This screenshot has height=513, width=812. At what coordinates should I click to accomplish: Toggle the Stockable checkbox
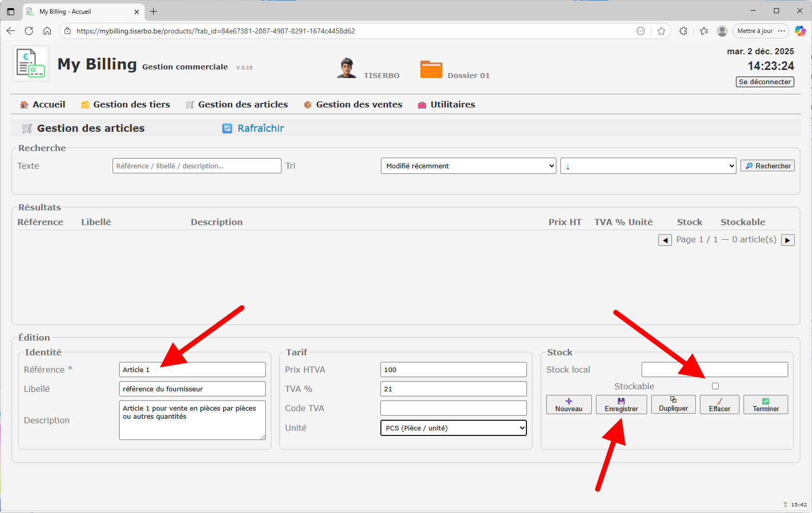[715, 386]
